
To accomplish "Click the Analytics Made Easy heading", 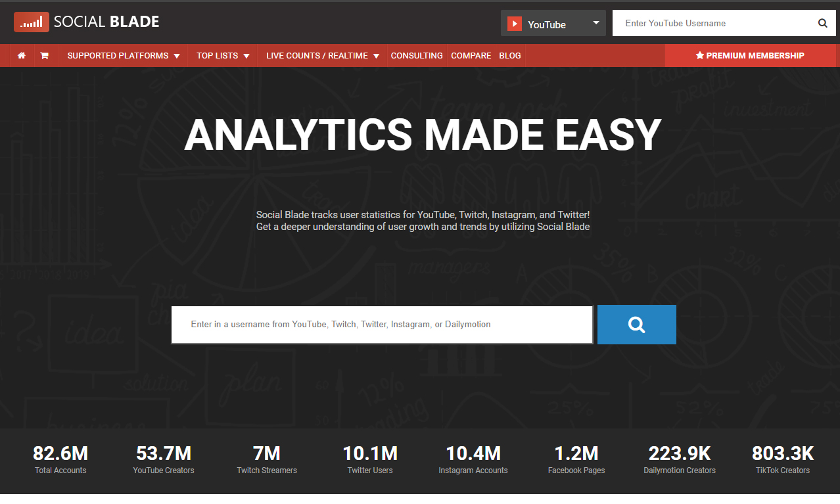I will point(423,135).
